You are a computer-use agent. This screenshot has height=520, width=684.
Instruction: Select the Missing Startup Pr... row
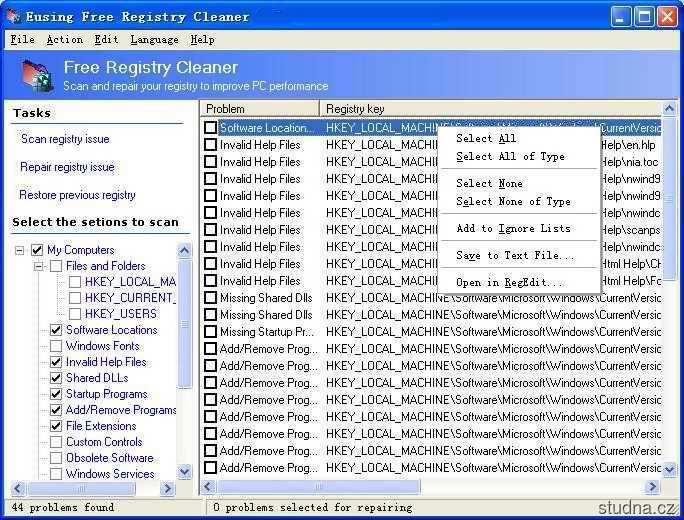point(433,332)
